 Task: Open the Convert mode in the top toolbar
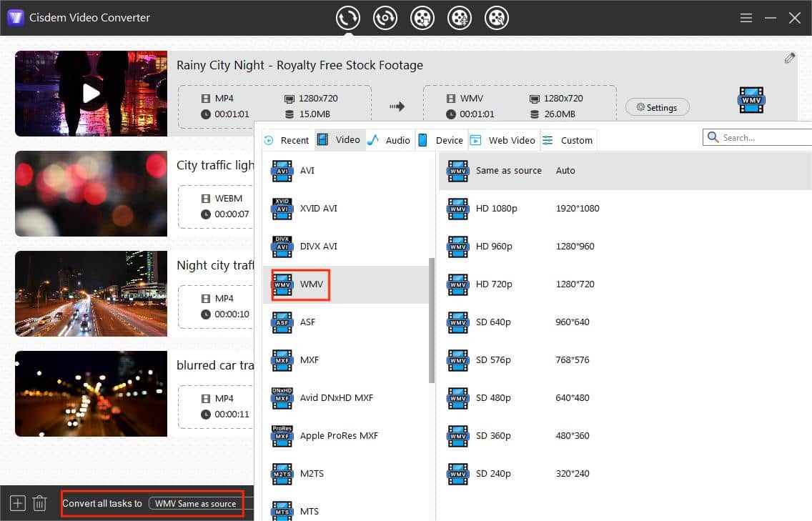point(348,17)
